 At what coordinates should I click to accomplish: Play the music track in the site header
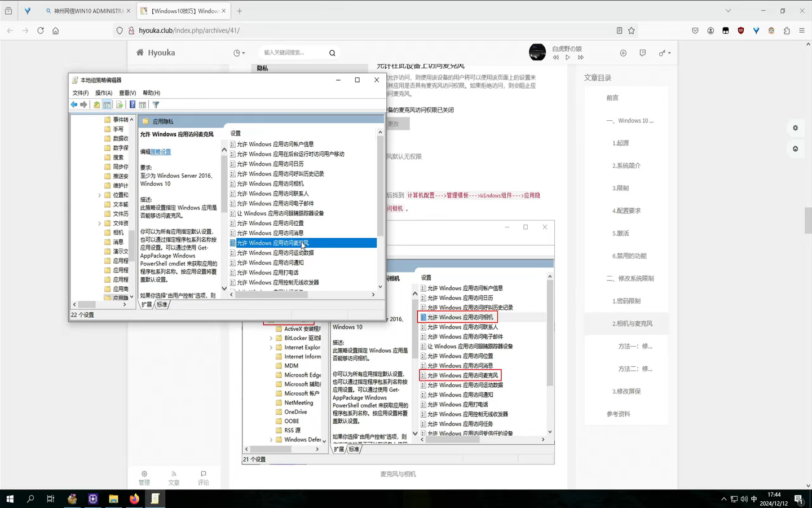tap(568, 57)
